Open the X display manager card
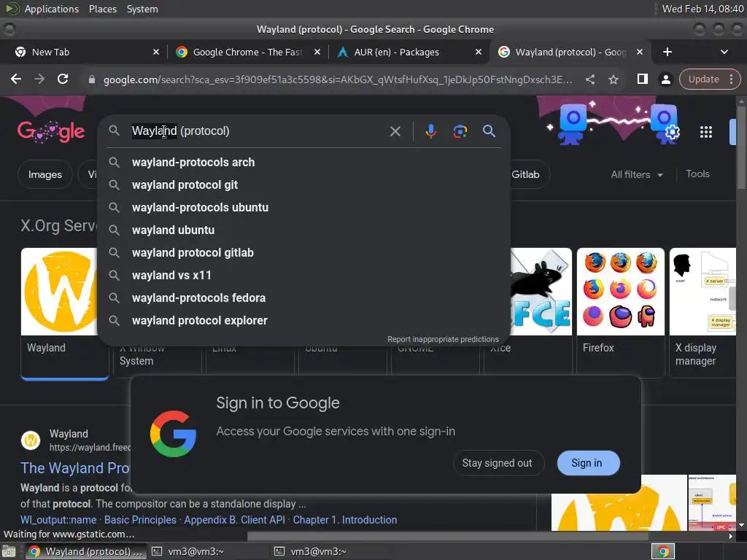747x560 pixels. (703, 312)
